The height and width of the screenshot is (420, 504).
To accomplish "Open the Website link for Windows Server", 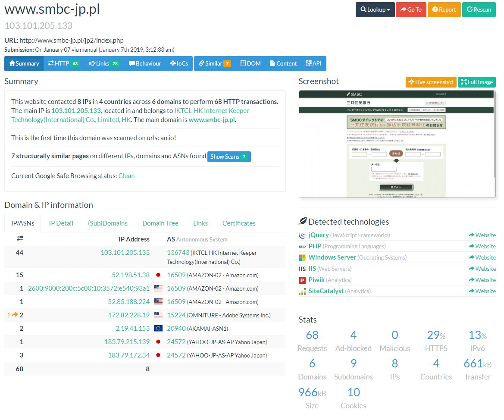I will click(482, 257).
